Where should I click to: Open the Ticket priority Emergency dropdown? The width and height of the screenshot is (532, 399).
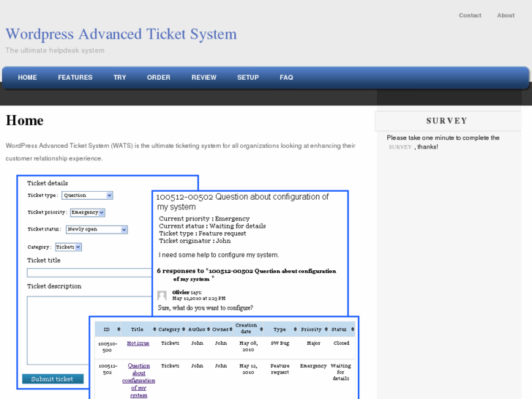[88, 212]
